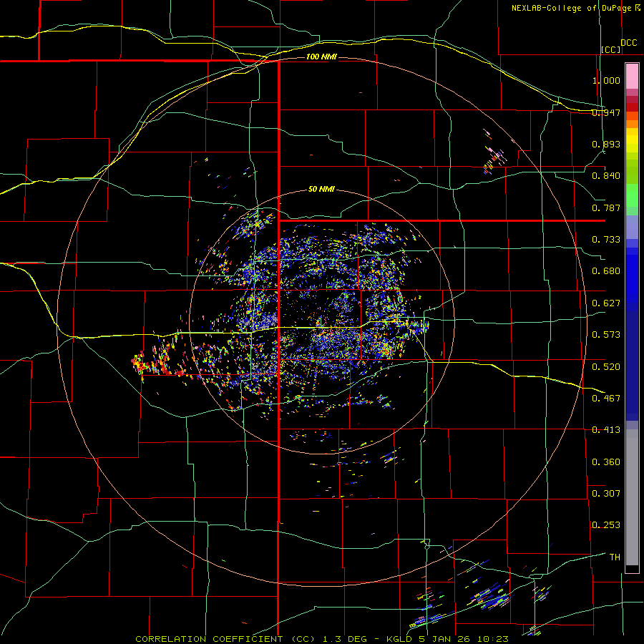The image size is (644, 644).
Task: Click the 100 NMI range ring label
Action: coord(321,57)
